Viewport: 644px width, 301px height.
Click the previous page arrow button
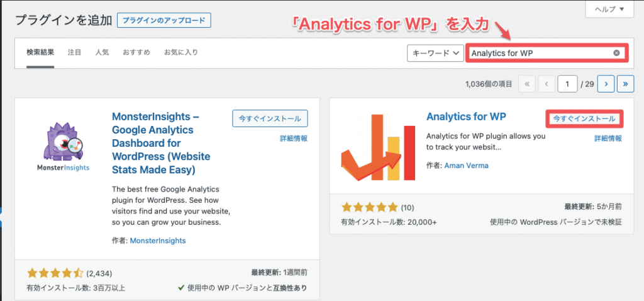coord(547,84)
